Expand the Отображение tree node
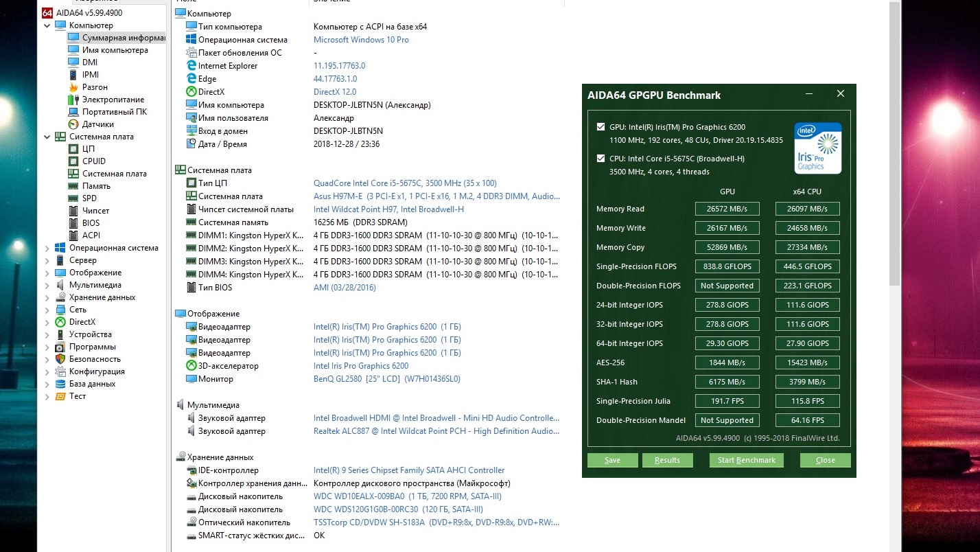The width and height of the screenshot is (980, 552). click(47, 273)
